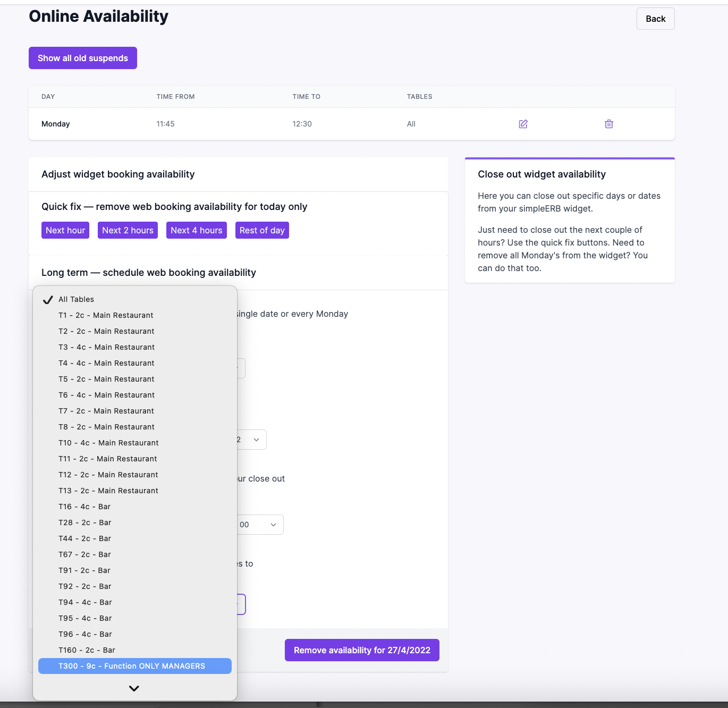Click the TIME TO column header

coord(306,97)
